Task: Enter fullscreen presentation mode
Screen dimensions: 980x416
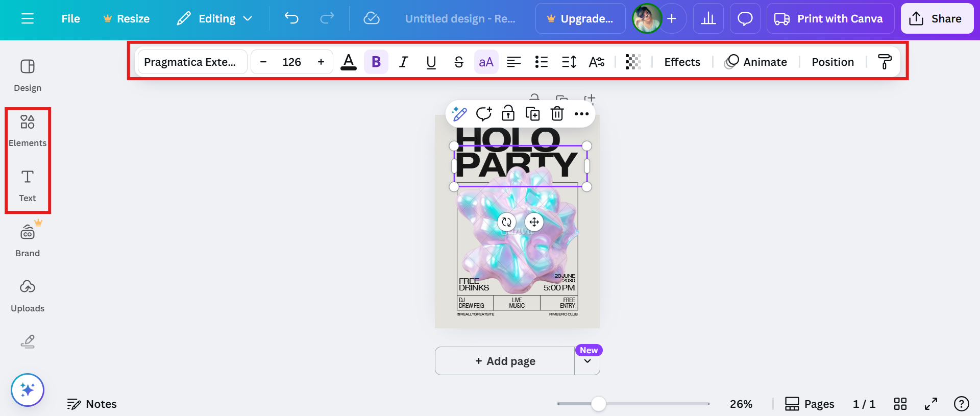Action: click(x=931, y=404)
